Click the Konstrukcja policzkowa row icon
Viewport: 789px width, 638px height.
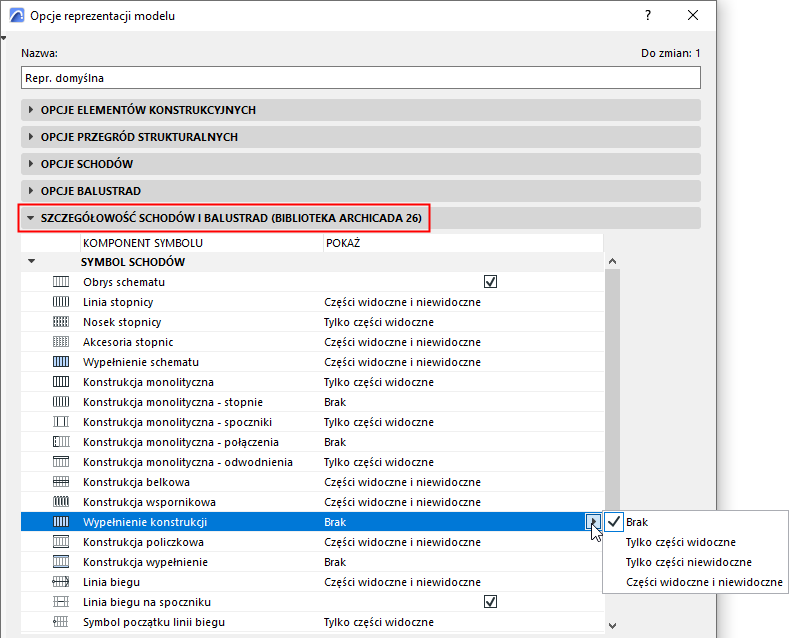pyautogui.click(x=61, y=542)
